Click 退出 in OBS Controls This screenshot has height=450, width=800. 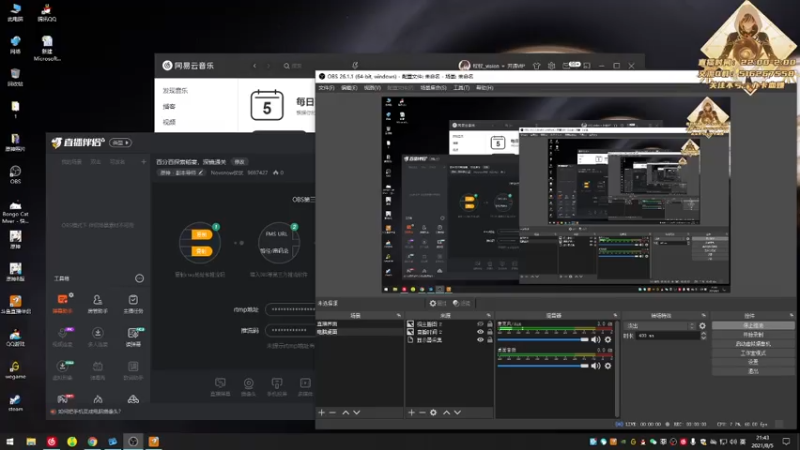[x=753, y=371]
